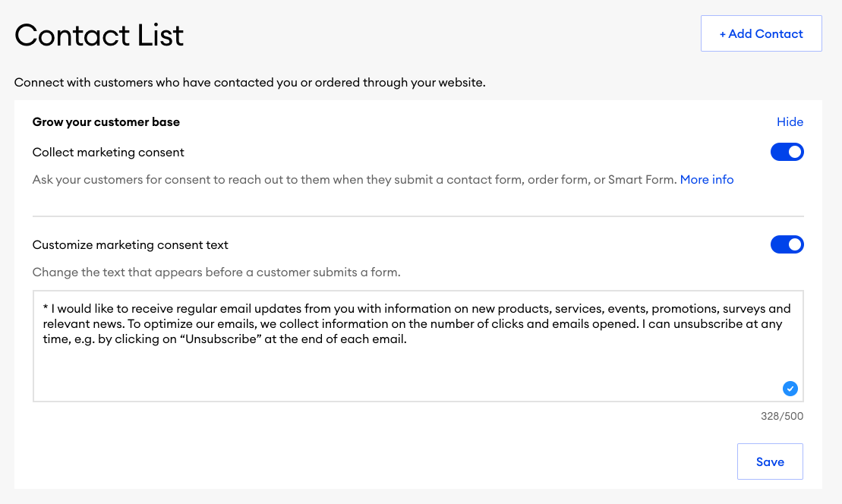Toggle the Customize marketing consent text switch
The width and height of the screenshot is (842, 504).
787,244
